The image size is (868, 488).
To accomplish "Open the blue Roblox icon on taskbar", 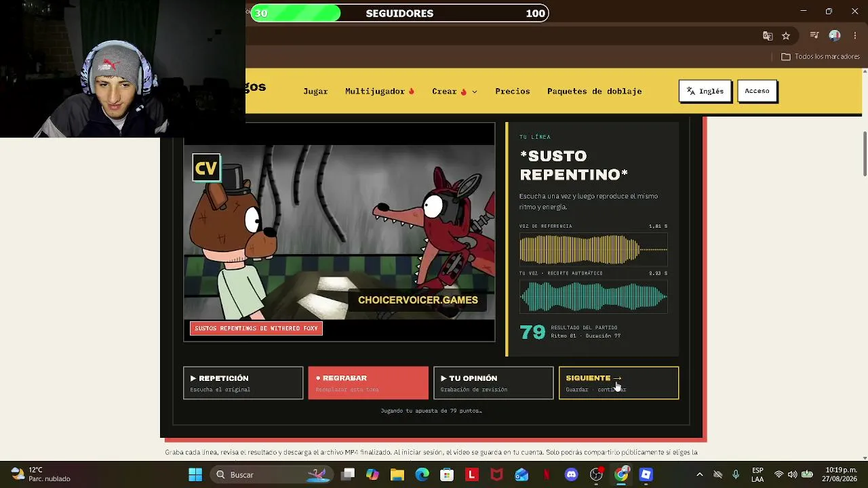I will [646, 474].
